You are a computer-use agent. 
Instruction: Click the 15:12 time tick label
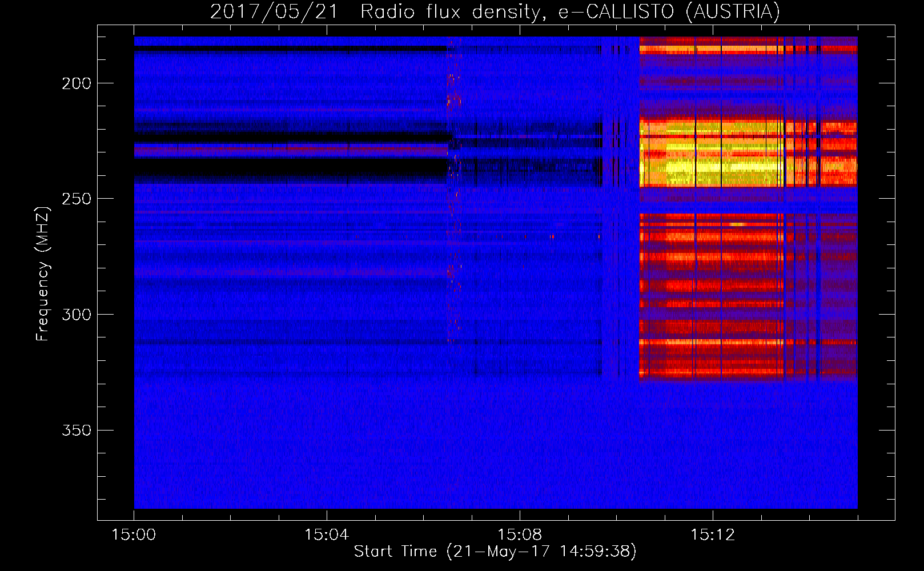(x=713, y=534)
